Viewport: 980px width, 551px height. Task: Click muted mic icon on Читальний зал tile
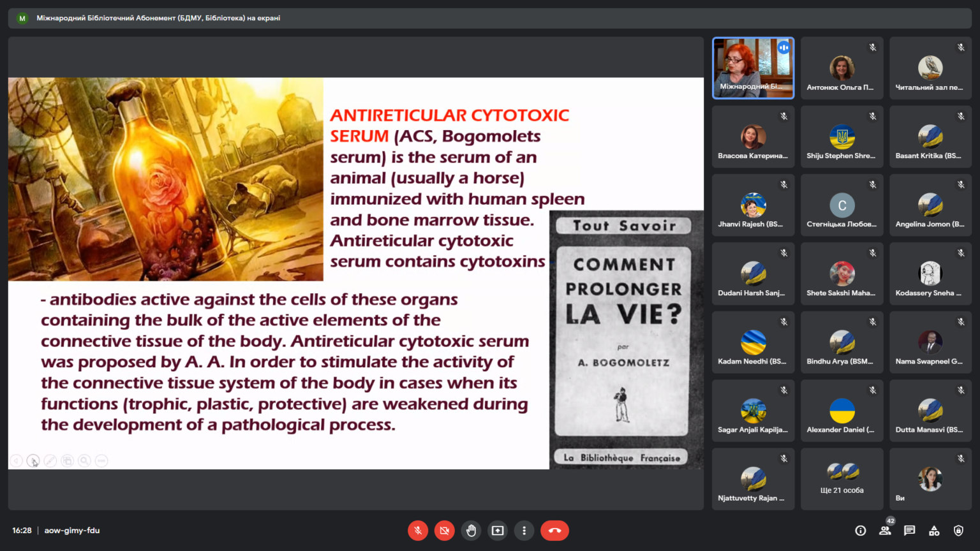(x=961, y=48)
